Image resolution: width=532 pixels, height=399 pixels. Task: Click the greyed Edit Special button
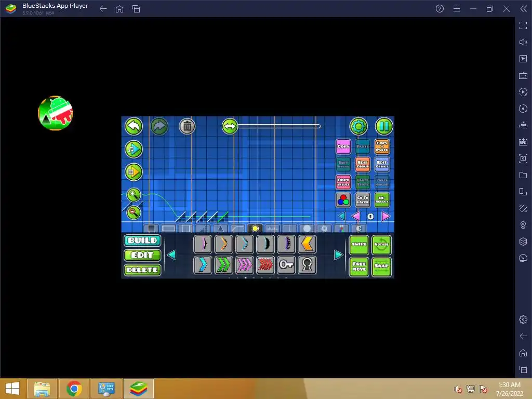pos(343,164)
